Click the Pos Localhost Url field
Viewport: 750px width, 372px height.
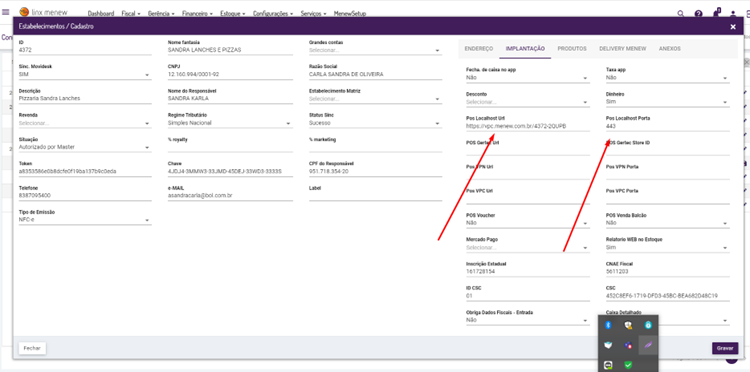pyautogui.click(x=528, y=127)
